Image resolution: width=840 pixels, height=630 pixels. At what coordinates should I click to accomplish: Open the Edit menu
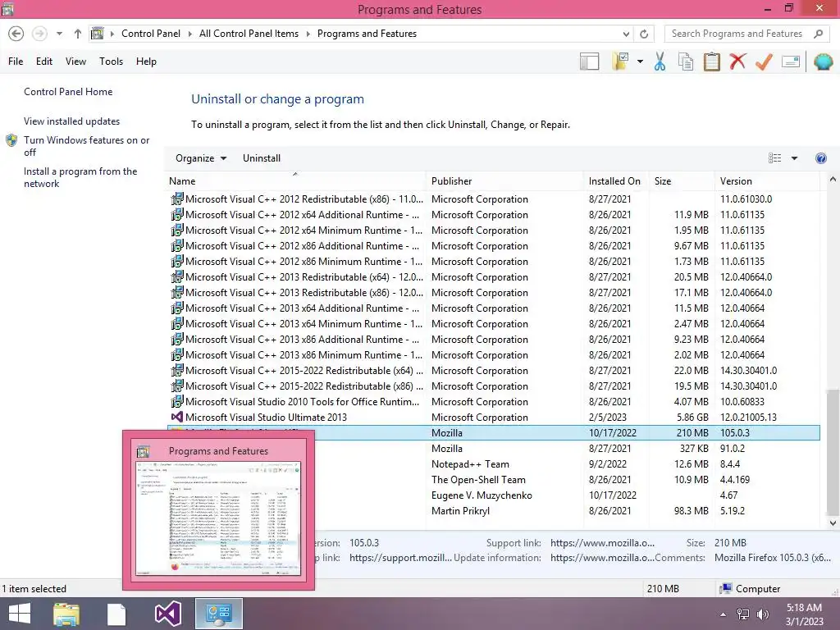(44, 62)
